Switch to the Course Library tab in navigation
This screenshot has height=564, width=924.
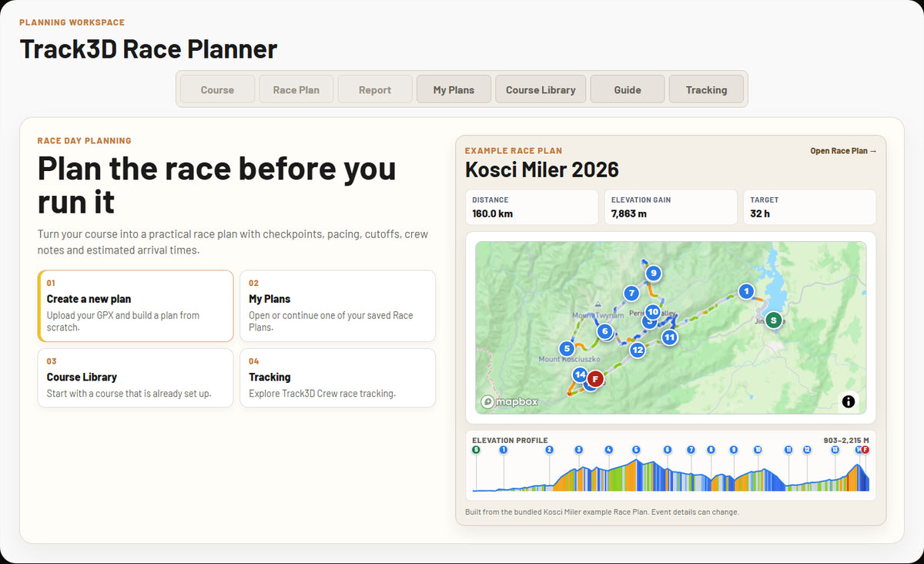(541, 89)
